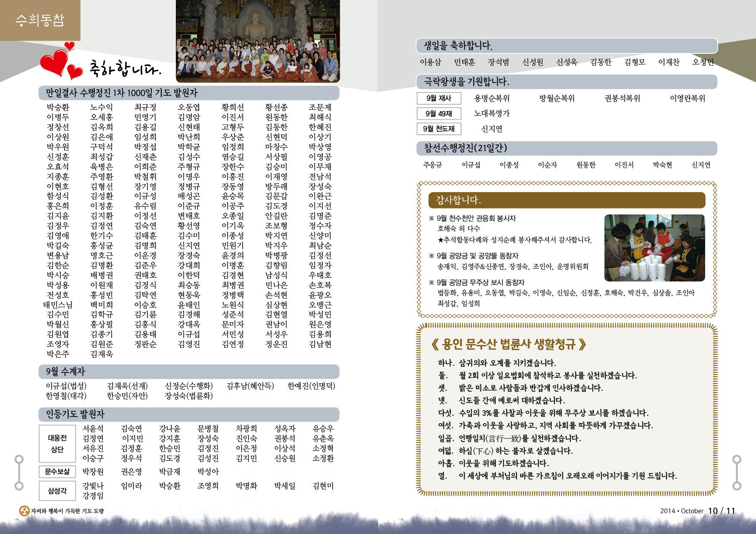The image size is (756, 534).
Task: Click 신정순(수행화) under 9월 수계자
Action: point(189,386)
